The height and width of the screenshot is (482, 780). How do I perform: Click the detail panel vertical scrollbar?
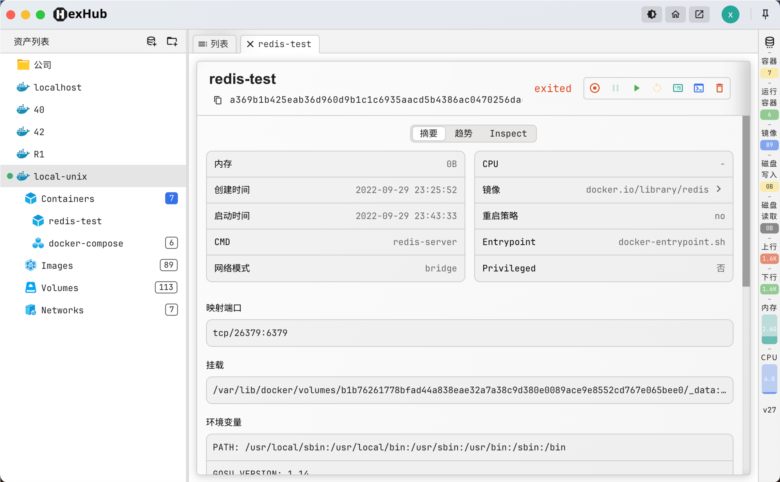[746, 201]
